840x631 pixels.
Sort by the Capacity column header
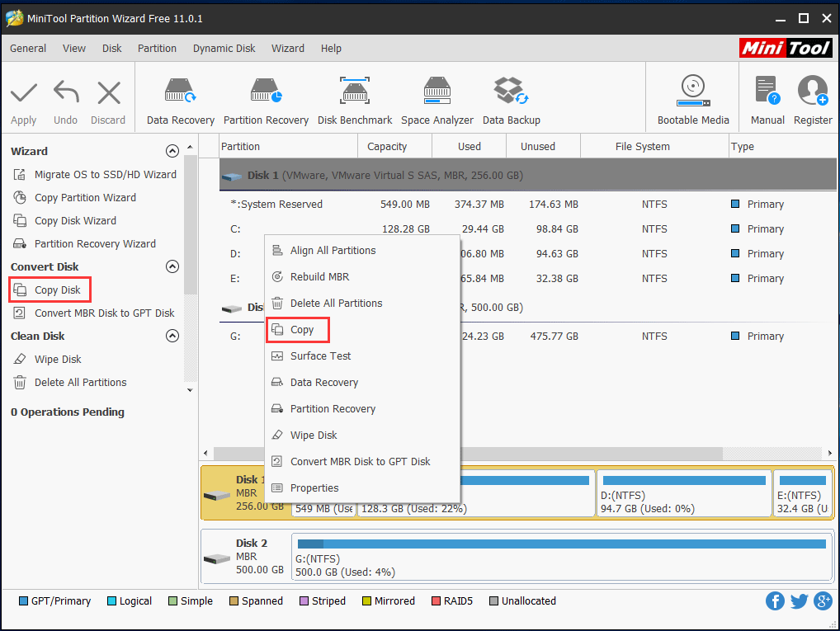click(394, 146)
